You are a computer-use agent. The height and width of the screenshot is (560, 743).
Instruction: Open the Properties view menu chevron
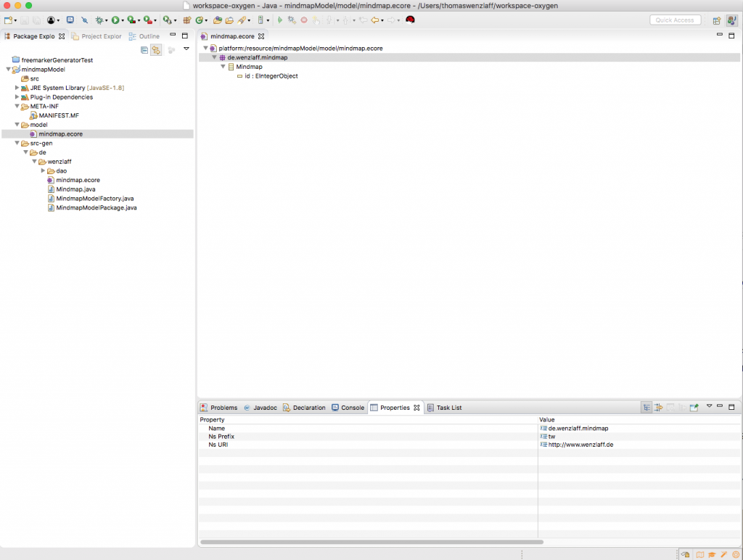[x=710, y=407]
